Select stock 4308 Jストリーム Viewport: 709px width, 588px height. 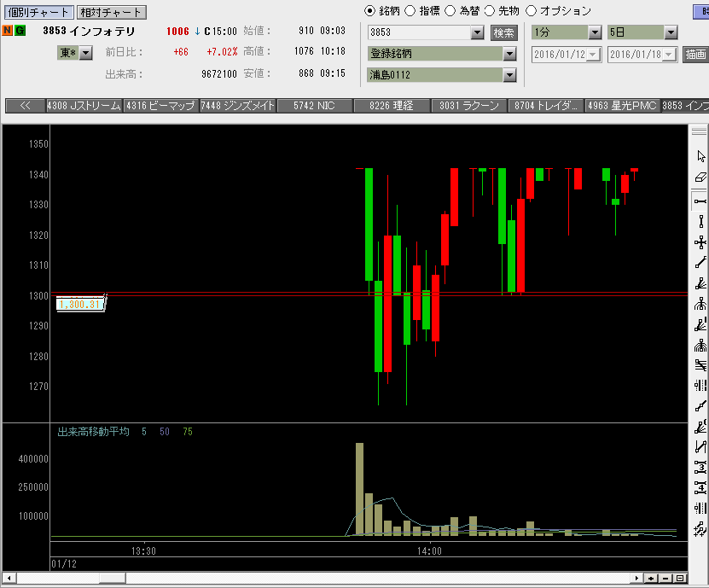point(84,106)
